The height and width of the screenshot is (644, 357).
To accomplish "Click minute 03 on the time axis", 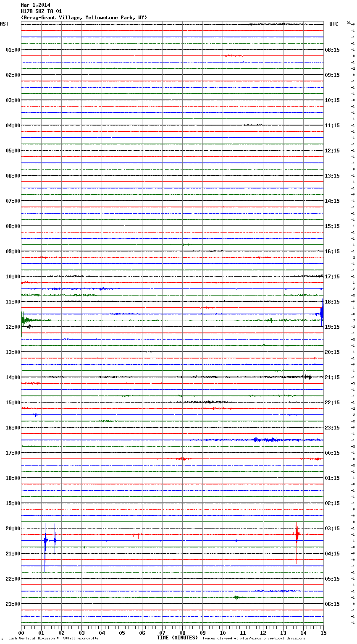I will tap(81, 633).
